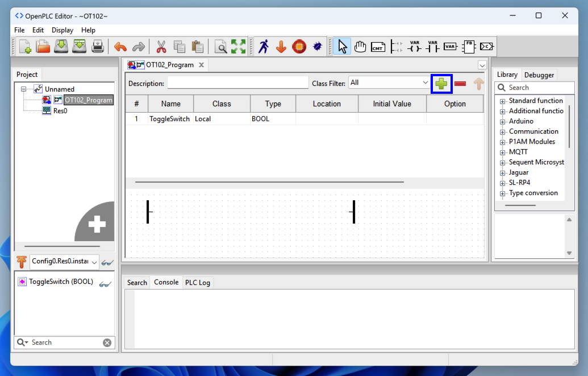Start PLC simulation with the running man icon
Image resolution: width=588 pixels, height=376 pixels.
pyautogui.click(x=264, y=47)
